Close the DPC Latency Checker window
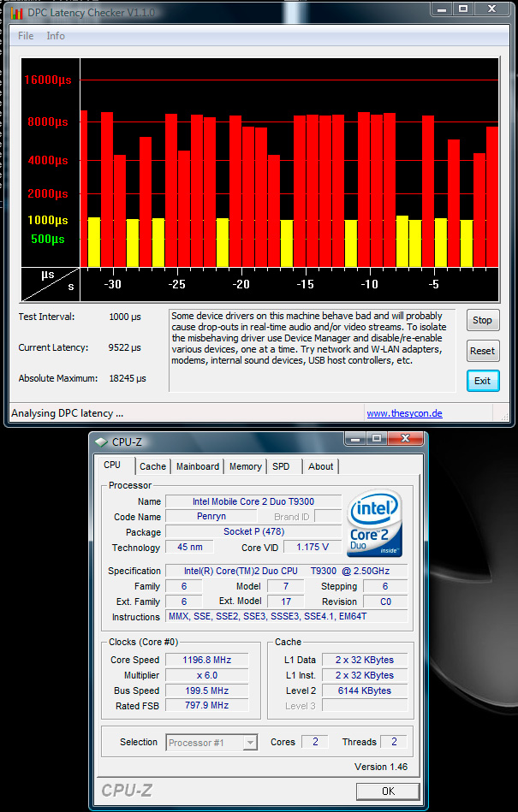Image resolution: width=518 pixels, height=812 pixels. pos(492,9)
